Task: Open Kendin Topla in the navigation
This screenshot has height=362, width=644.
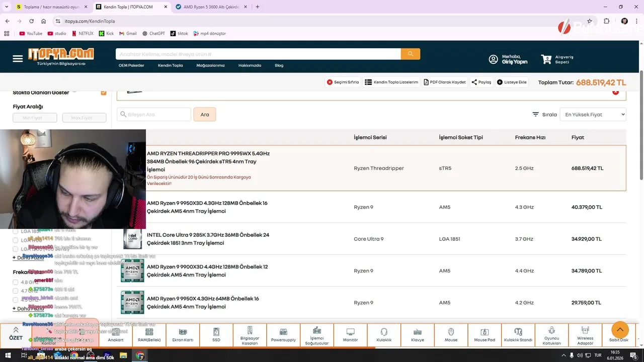Action: tap(171, 65)
